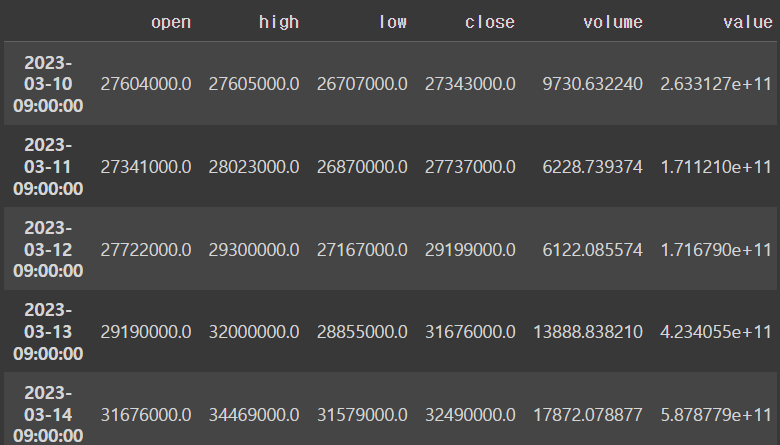Click low value 26707000.0

tap(362, 84)
